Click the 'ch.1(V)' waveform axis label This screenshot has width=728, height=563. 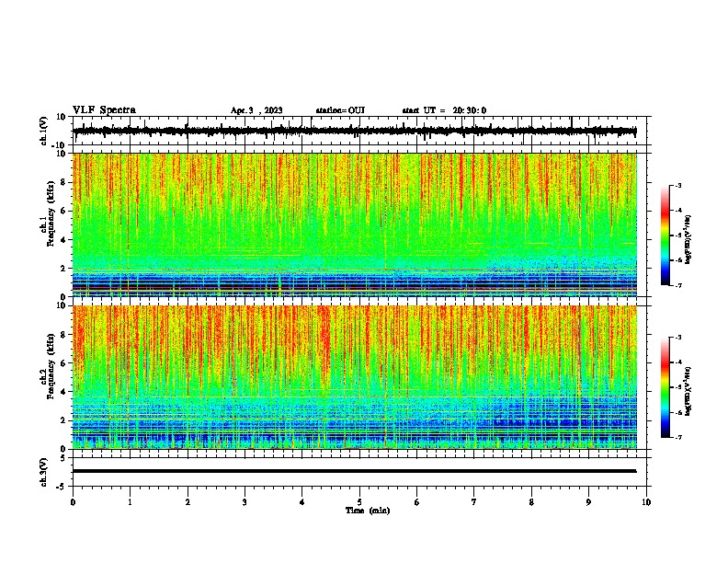click(44, 131)
